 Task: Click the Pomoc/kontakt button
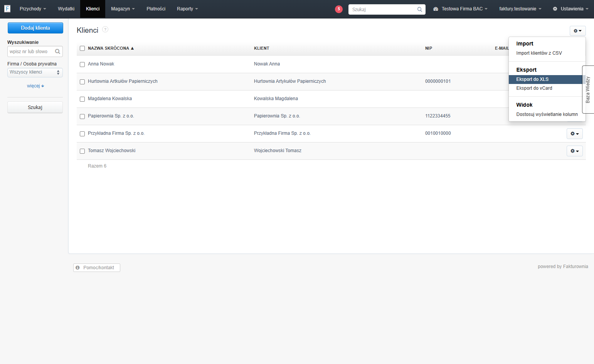(97, 268)
